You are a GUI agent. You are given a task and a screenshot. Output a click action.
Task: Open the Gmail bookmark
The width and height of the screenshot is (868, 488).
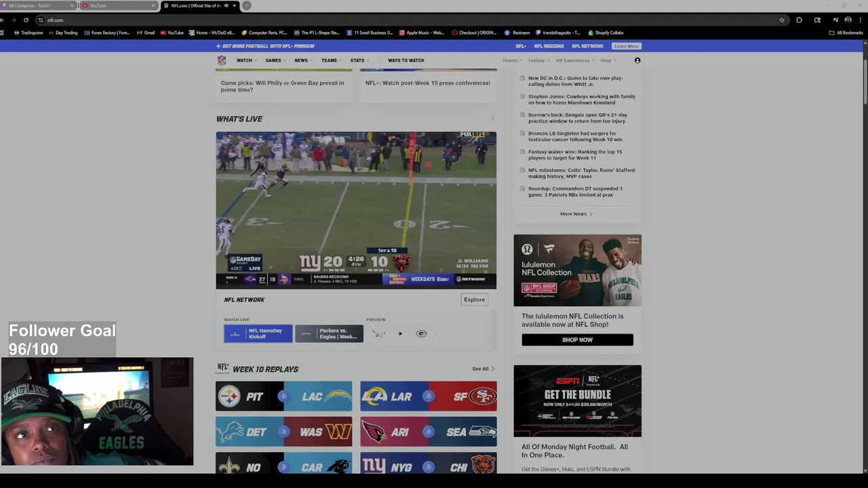146,33
